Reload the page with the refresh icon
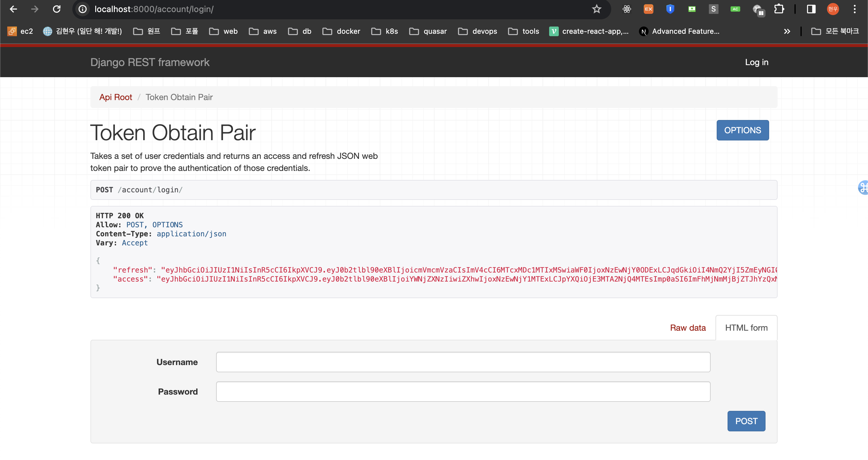Image resolution: width=868 pixels, height=460 pixels. click(57, 9)
